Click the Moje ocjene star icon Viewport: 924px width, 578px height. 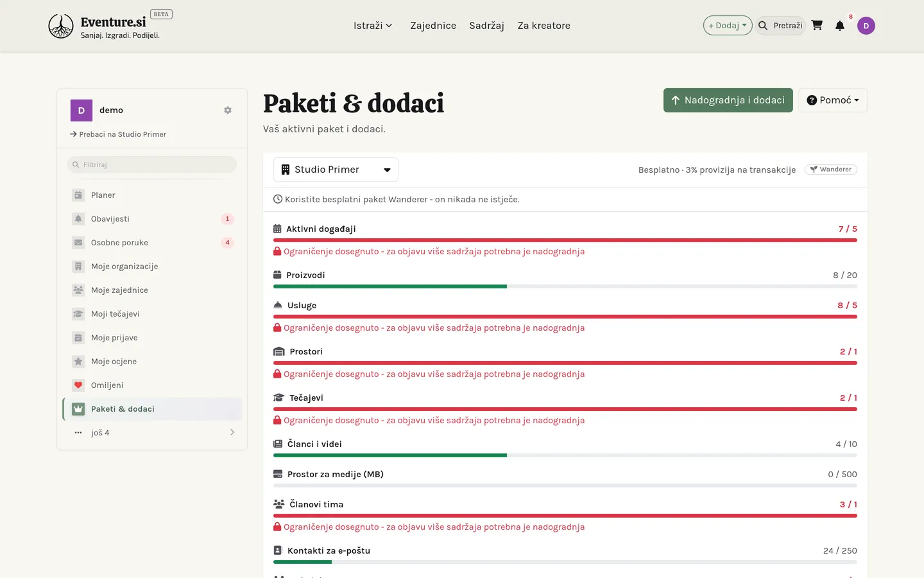(78, 362)
